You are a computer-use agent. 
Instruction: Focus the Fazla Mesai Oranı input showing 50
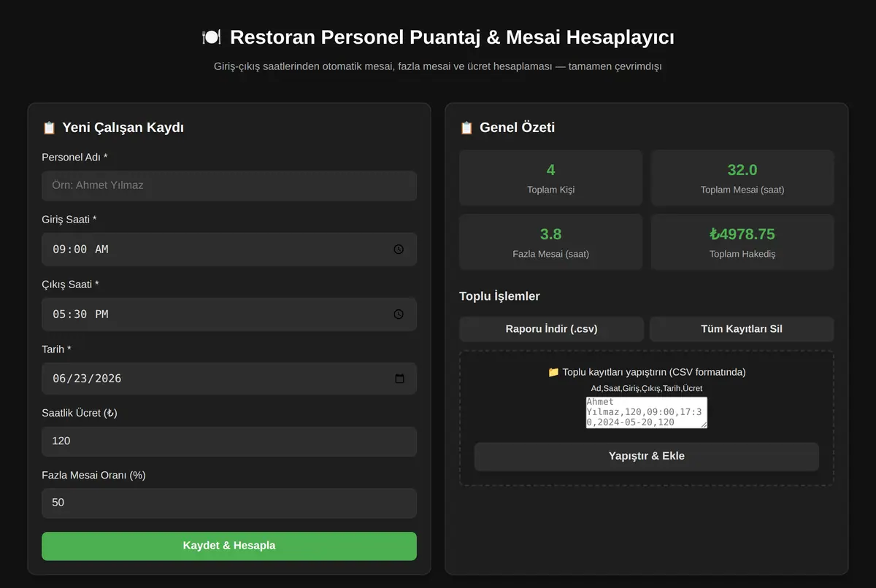point(229,503)
